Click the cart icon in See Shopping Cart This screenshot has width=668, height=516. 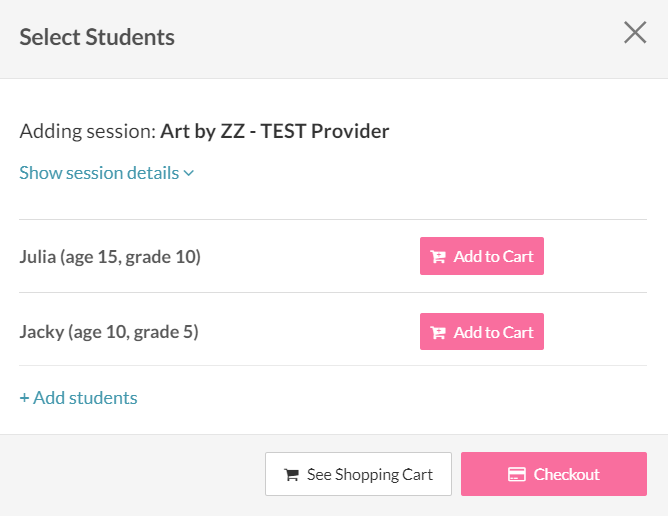291,475
